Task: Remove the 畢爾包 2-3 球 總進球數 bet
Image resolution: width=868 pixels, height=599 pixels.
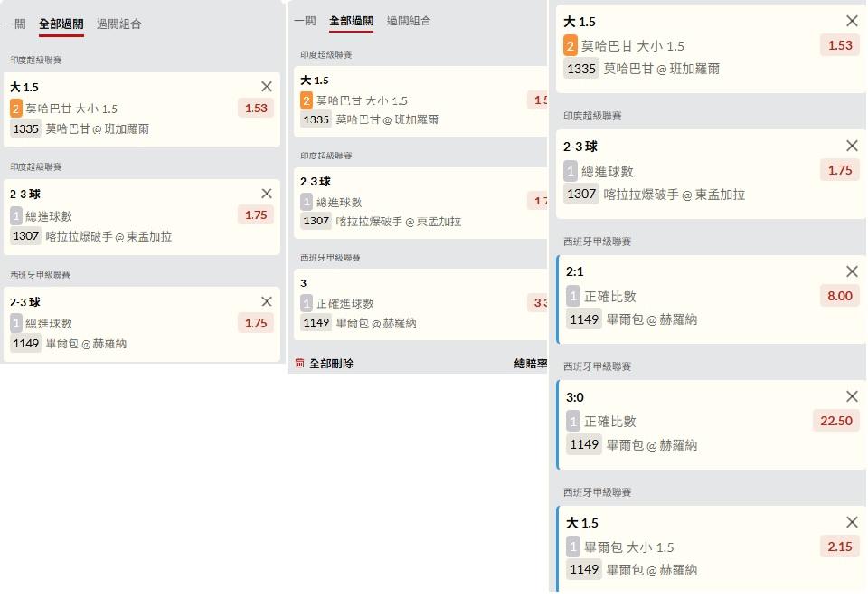Action: click(266, 301)
